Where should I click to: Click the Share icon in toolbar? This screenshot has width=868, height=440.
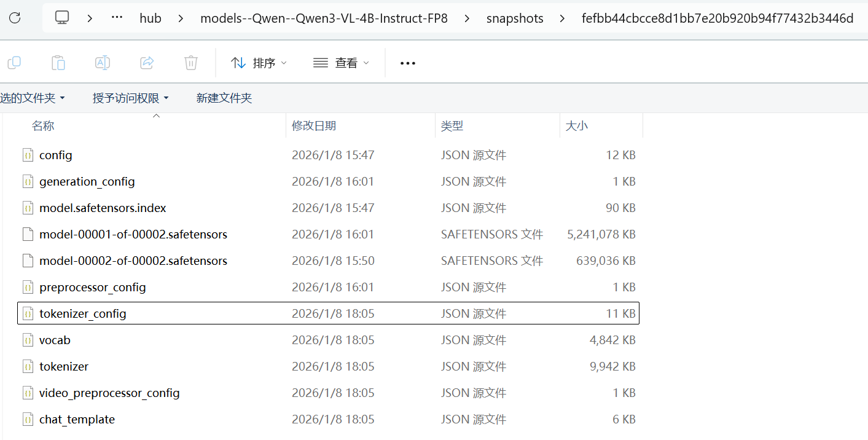(147, 63)
